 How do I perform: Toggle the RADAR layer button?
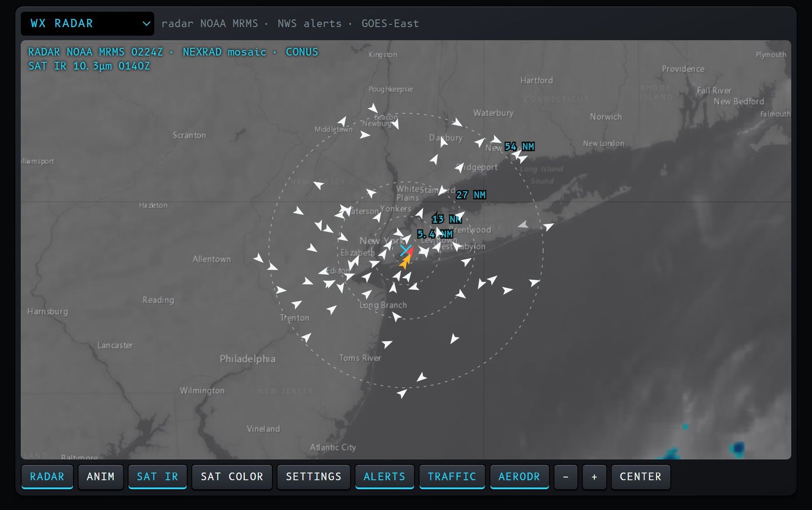pyautogui.click(x=47, y=477)
